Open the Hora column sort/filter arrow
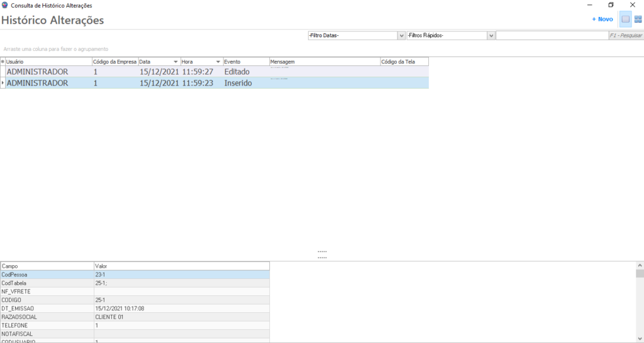The width and height of the screenshot is (644, 343). (x=218, y=62)
